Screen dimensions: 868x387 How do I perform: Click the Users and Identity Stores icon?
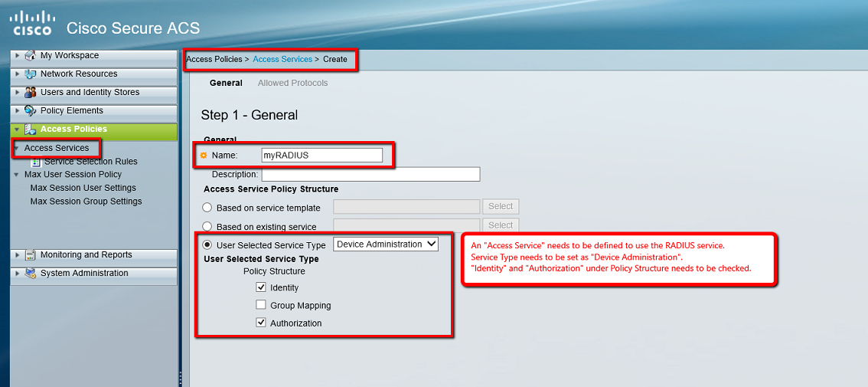tap(31, 93)
